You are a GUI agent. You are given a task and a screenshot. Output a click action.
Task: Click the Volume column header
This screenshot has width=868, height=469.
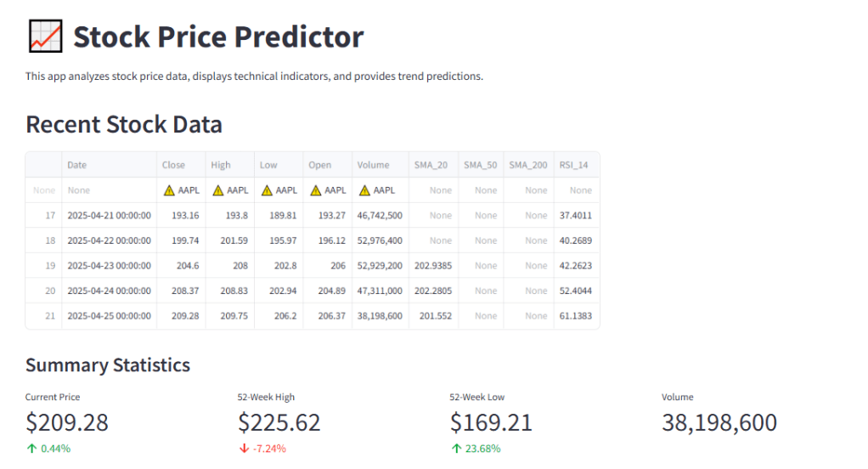(374, 165)
